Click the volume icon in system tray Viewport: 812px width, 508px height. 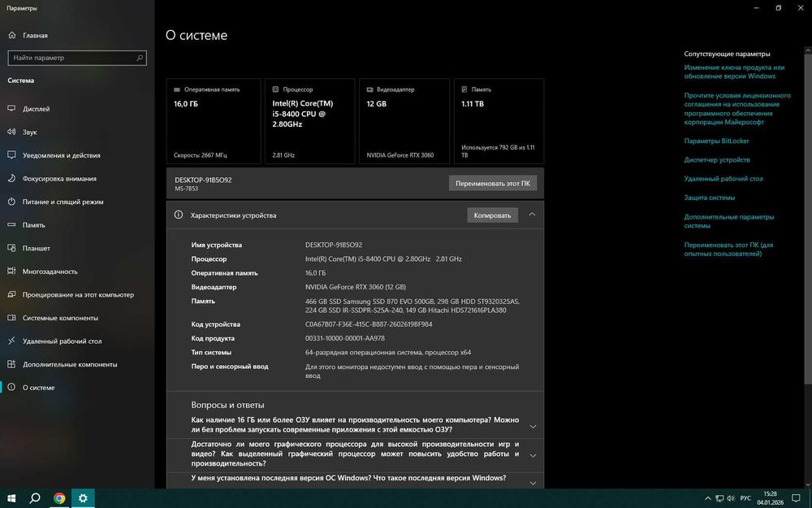[x=732, y=499]
